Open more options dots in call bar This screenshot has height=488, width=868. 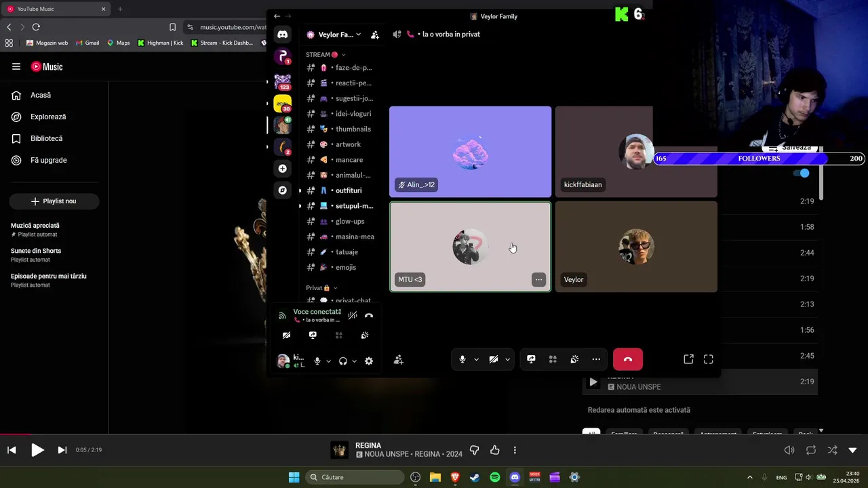point(596,359)
